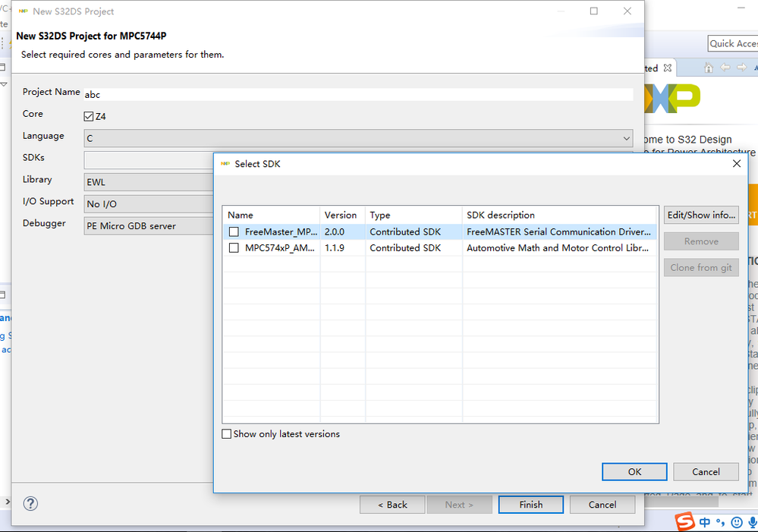
Task: Click Cancel in the New S32DS Project wizard
Action: pyautogui.click(x=602, y=505)
